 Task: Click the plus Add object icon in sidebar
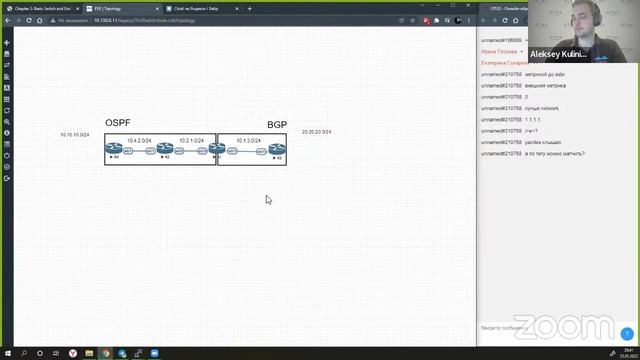[x=7, y=42]
